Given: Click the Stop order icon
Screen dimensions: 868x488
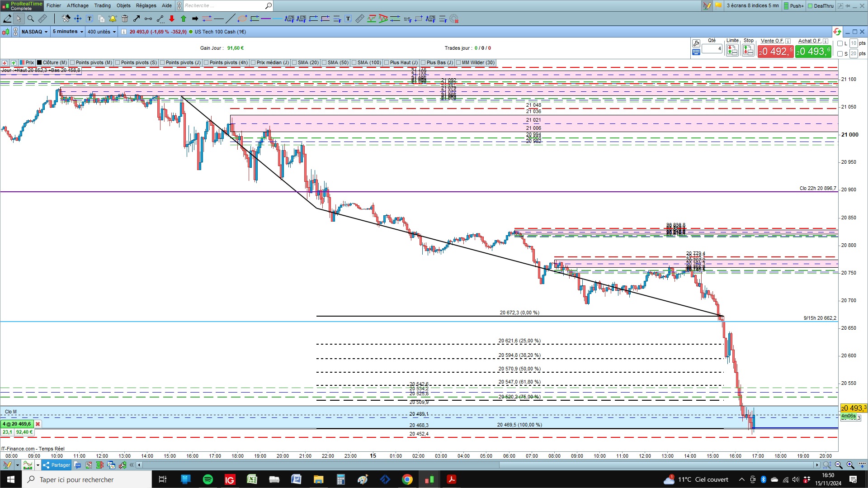Looking at the screenshot, I should tap(748, 50).
